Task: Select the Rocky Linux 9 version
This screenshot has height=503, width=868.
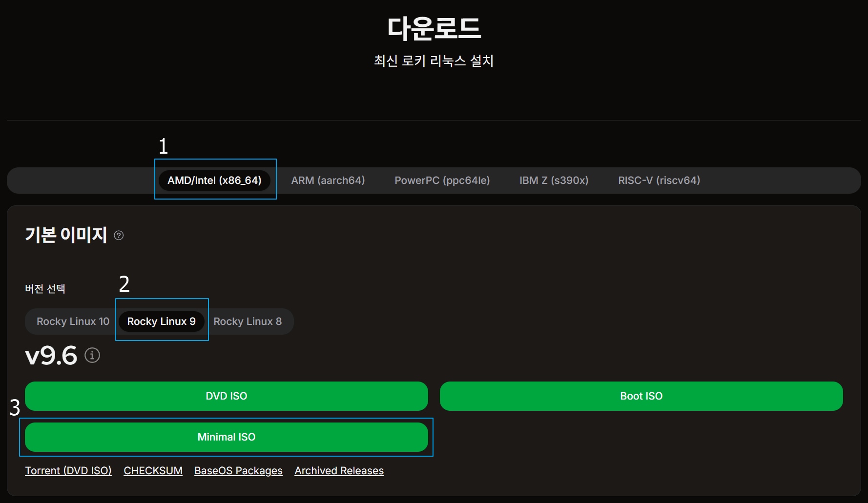Action: tap(162, 322)
